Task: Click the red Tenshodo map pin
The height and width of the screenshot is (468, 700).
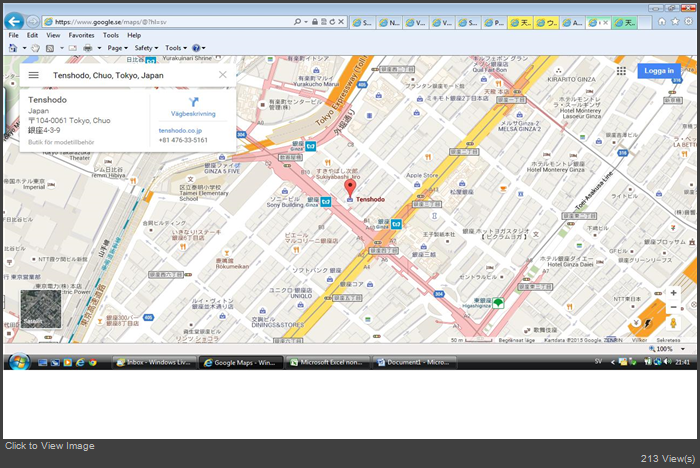Action: click(x=350, y=189)
